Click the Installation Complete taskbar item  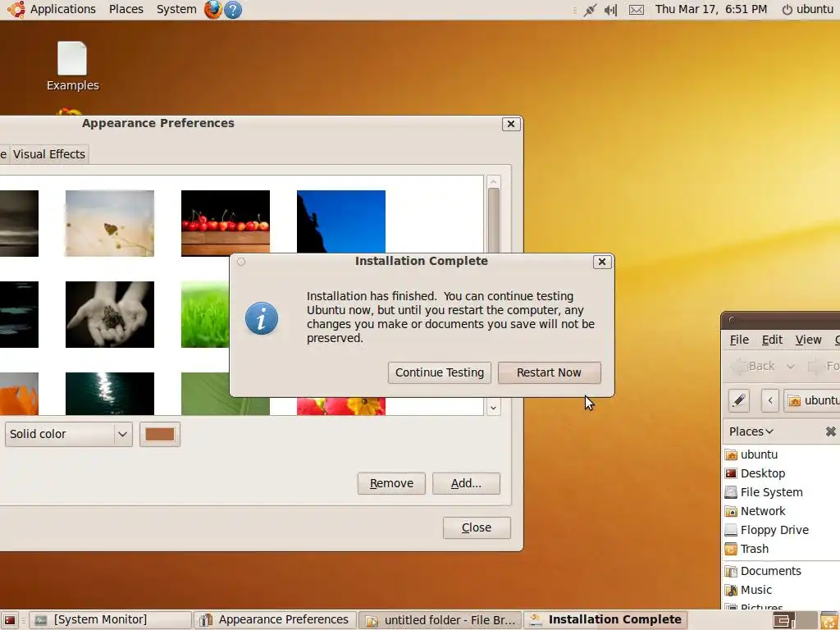605,620
